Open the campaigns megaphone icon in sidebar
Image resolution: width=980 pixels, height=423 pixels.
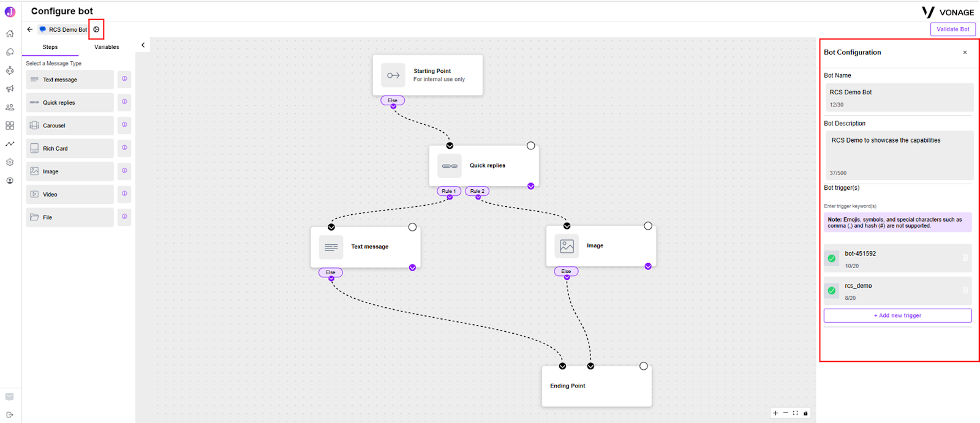(10, 89)
